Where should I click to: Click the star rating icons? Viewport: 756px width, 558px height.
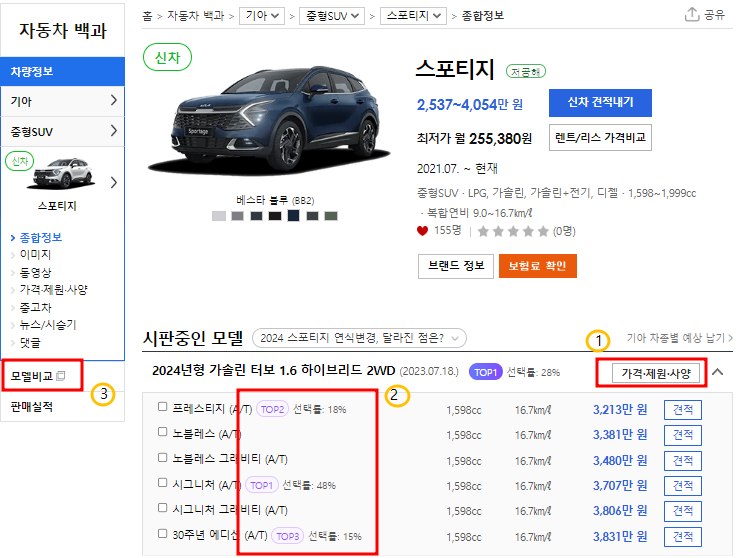[513, 231]
